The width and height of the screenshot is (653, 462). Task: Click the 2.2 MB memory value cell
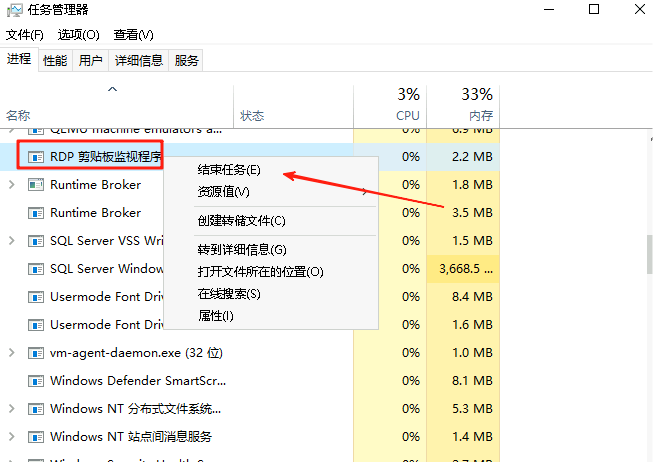(463, 157)
